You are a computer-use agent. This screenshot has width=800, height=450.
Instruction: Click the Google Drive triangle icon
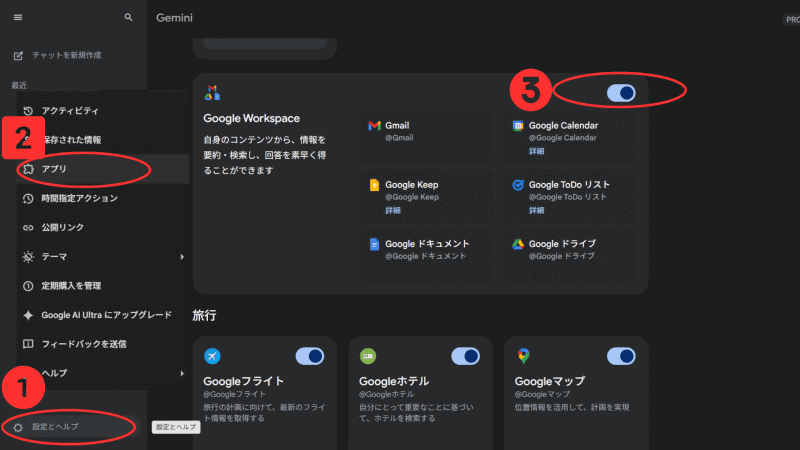[x=518, y=244]
